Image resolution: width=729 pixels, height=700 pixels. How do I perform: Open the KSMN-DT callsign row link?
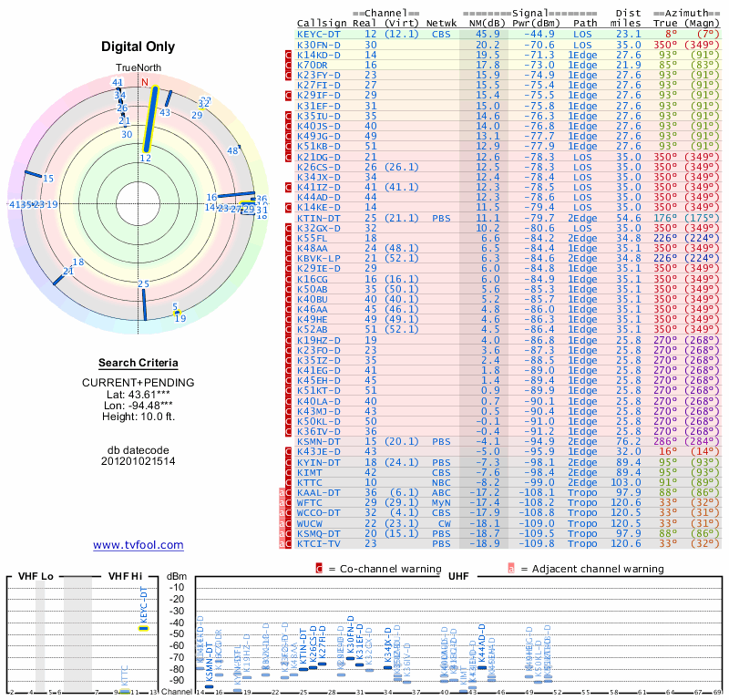319,441
